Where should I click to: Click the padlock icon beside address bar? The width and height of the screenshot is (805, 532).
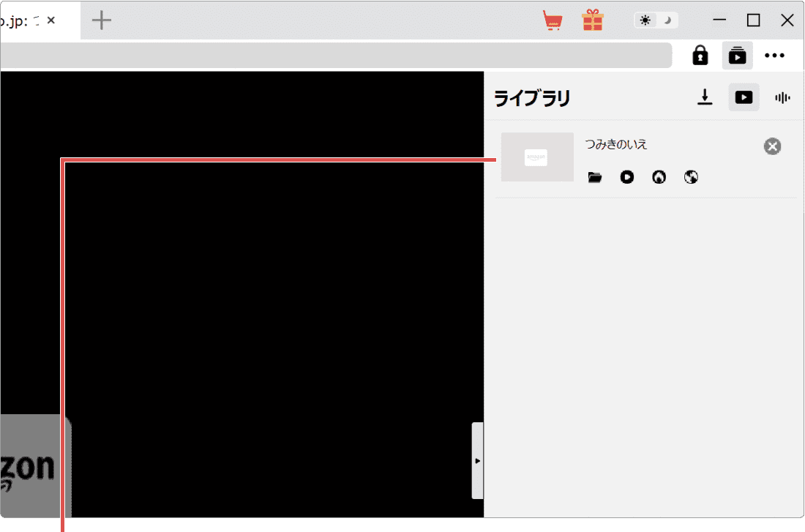[700, 56]
